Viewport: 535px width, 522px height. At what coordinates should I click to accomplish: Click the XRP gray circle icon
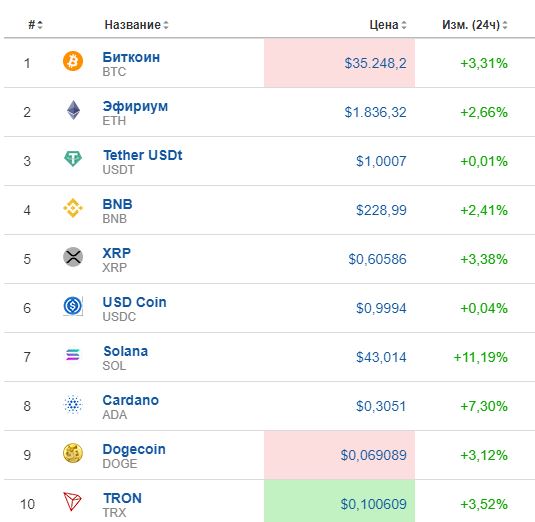click(x=73, y=257)
